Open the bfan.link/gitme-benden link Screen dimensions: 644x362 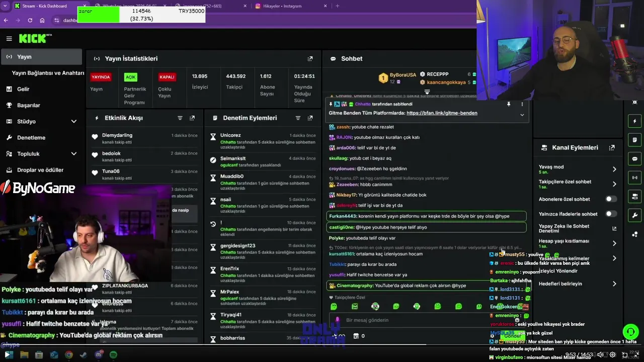(x=442, y=113)
